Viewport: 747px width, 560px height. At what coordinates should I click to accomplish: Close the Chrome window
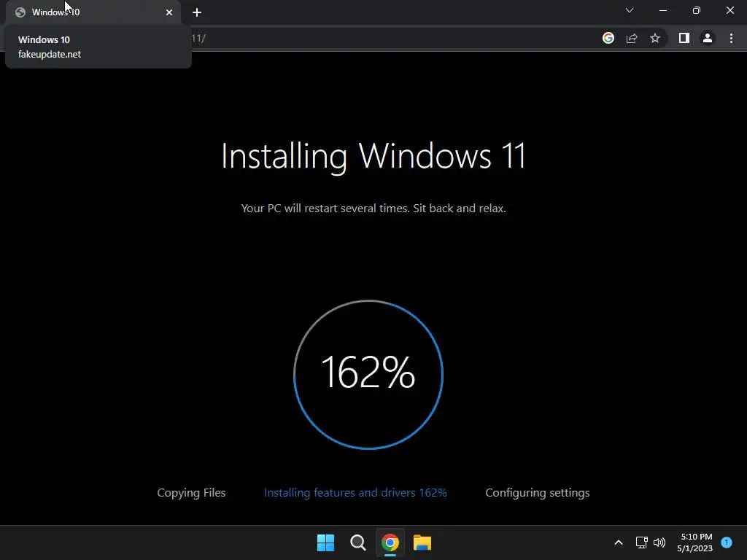coord(729,10)
